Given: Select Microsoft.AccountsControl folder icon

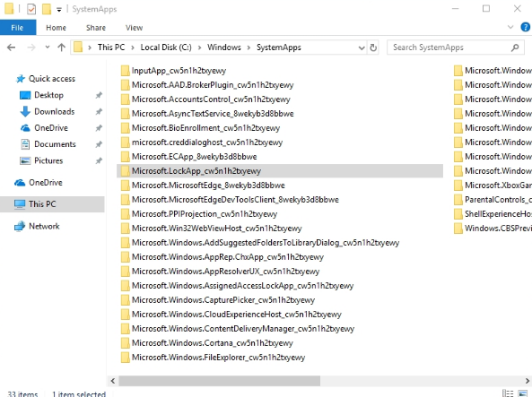Looking at the screenshot, I should tap(126, 99).
